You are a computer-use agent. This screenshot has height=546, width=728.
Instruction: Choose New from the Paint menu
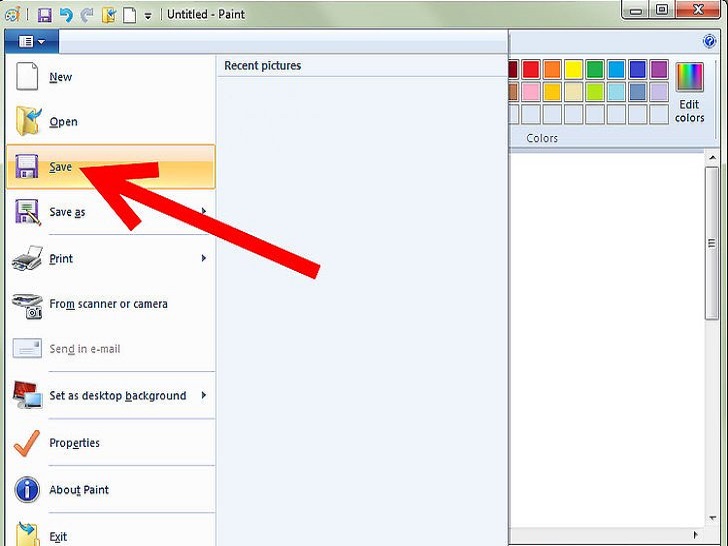tap(110, 77)
